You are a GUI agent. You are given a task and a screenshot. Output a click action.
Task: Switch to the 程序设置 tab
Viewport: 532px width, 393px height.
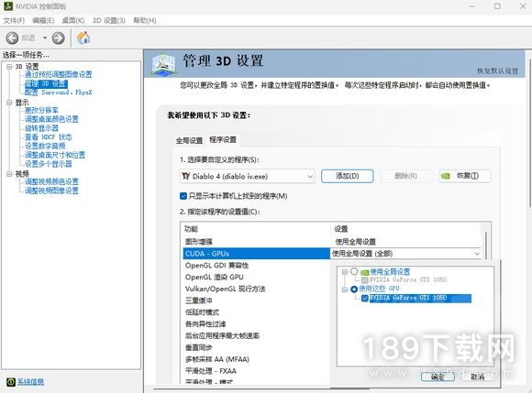click(x=223, y=139)
